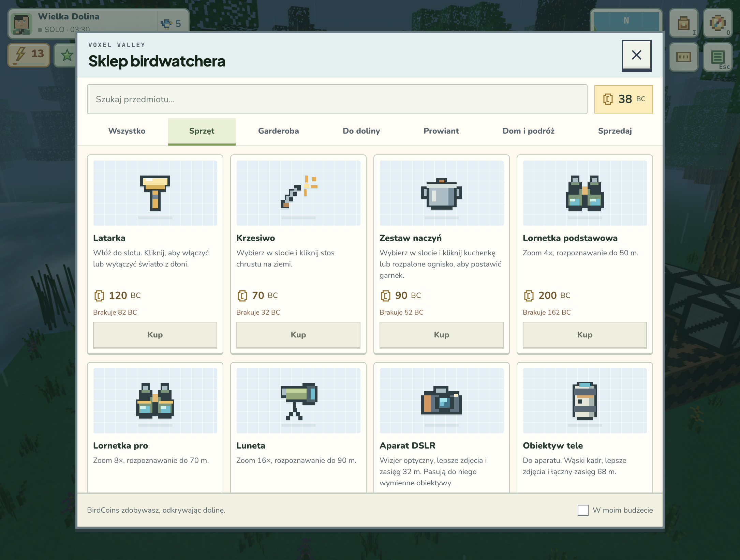
Task: Switch to the Prowiant tab
Action: (441, 131)
